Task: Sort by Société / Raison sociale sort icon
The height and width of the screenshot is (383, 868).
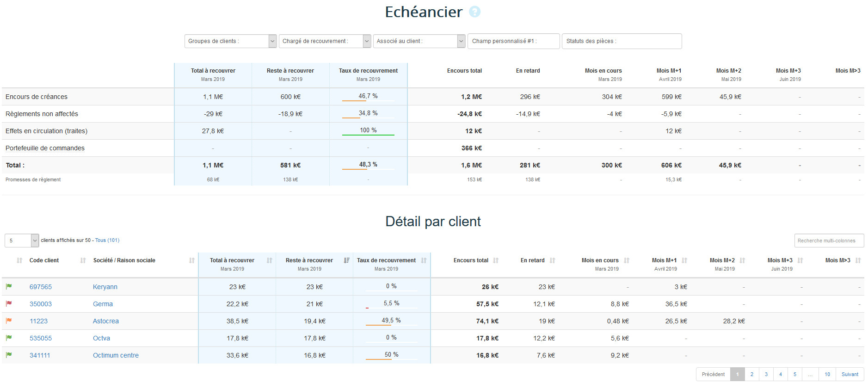Action: (192, 260)
